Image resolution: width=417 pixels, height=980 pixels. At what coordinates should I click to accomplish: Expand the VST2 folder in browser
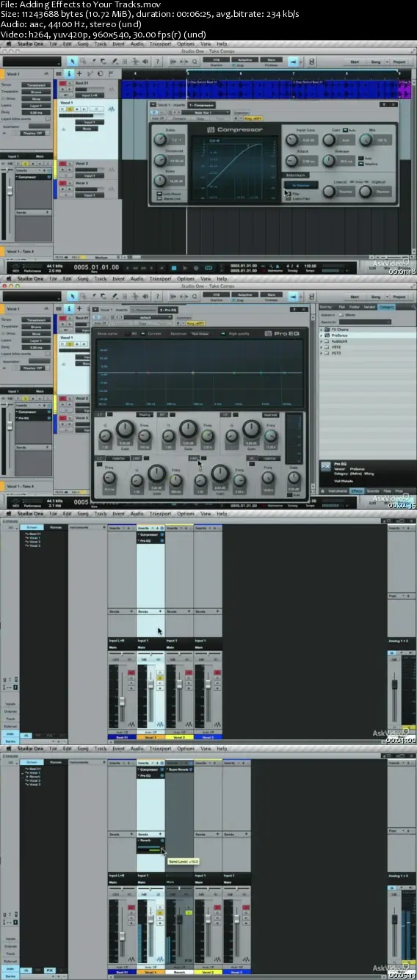tap(323, 347)
